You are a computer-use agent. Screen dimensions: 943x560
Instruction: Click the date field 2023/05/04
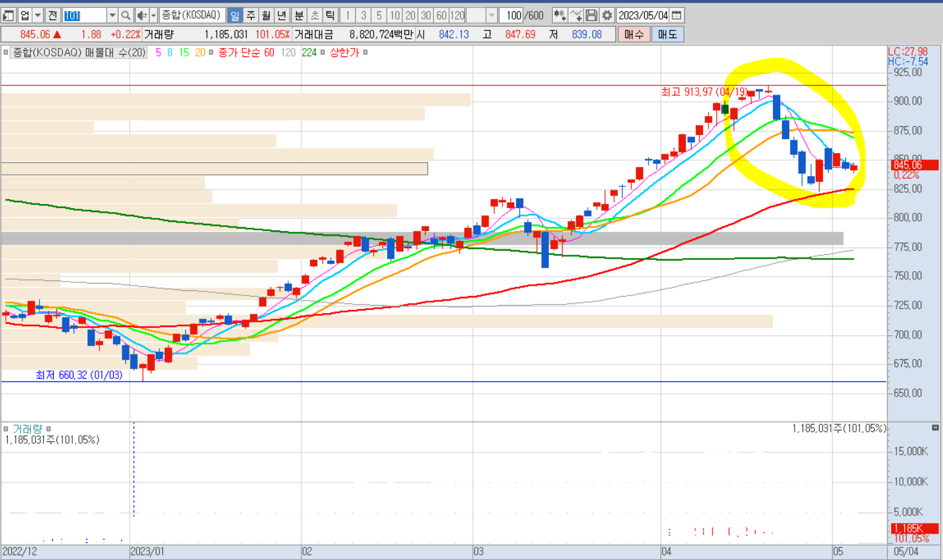pyautogui.click(x=644, y=15)
